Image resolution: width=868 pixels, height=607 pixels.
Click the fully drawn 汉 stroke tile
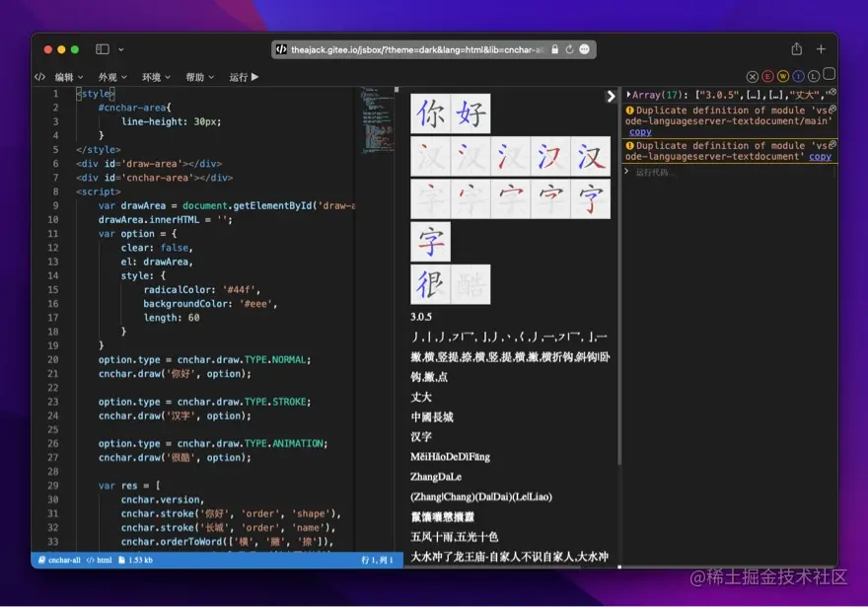591,157
